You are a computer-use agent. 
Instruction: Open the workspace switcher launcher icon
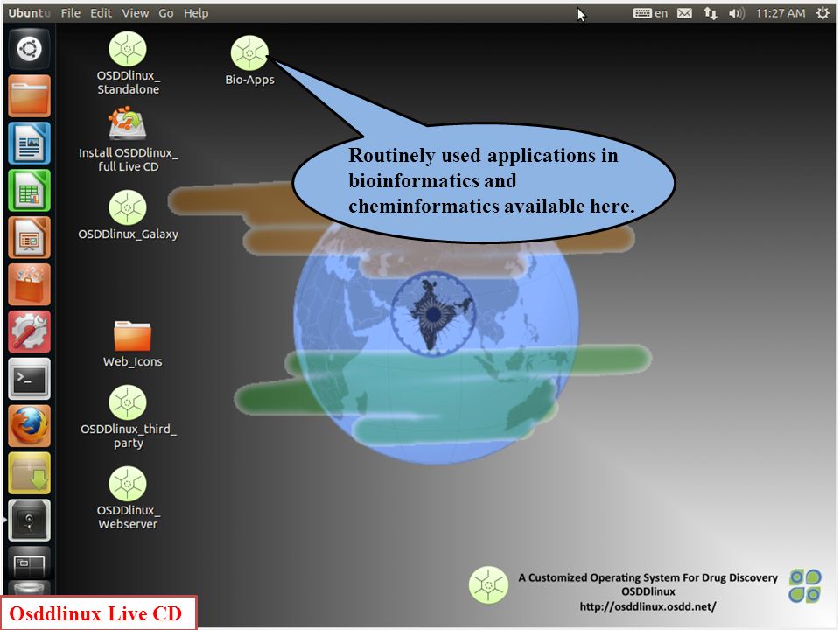click(x=29, y=563)
